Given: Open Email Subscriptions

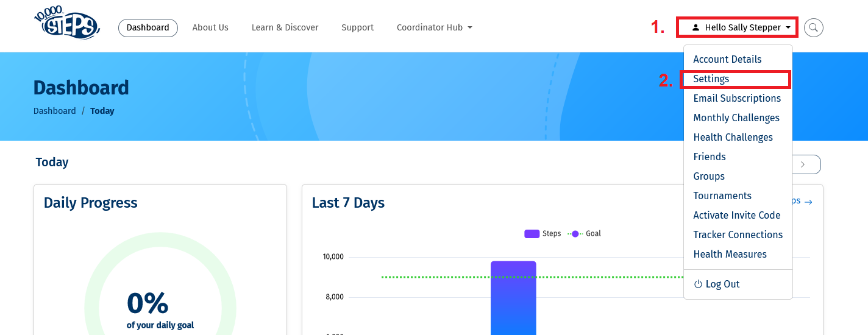Looking at the screenshot, I should (737, 98).
